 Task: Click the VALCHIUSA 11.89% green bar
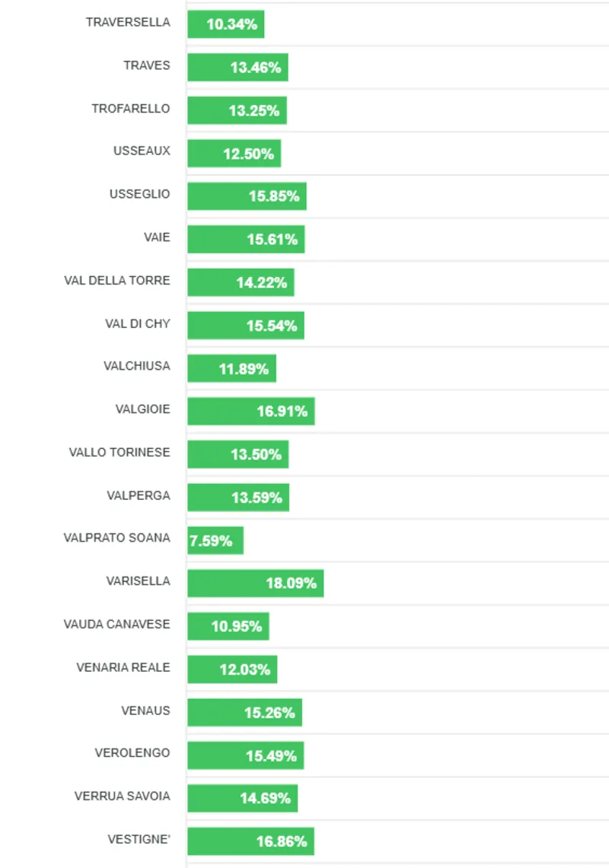point(231,368)
